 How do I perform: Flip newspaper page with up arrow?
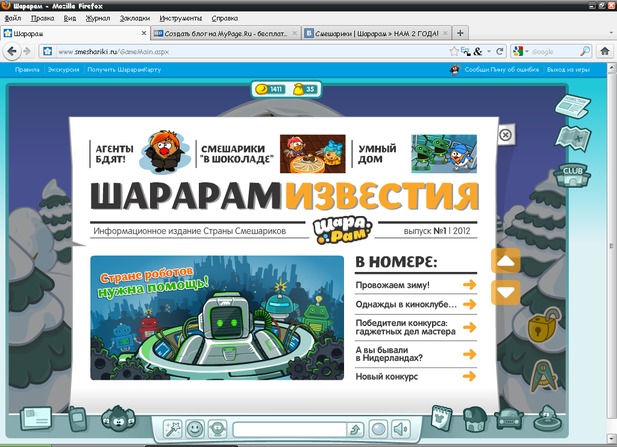click(506, 261)
